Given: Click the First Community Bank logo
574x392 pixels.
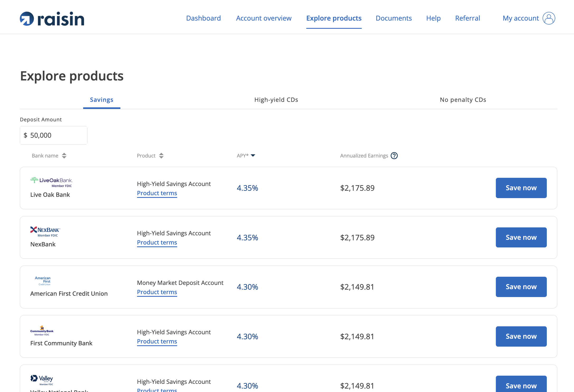Looking at the screenshot, I should coord(42,331).
